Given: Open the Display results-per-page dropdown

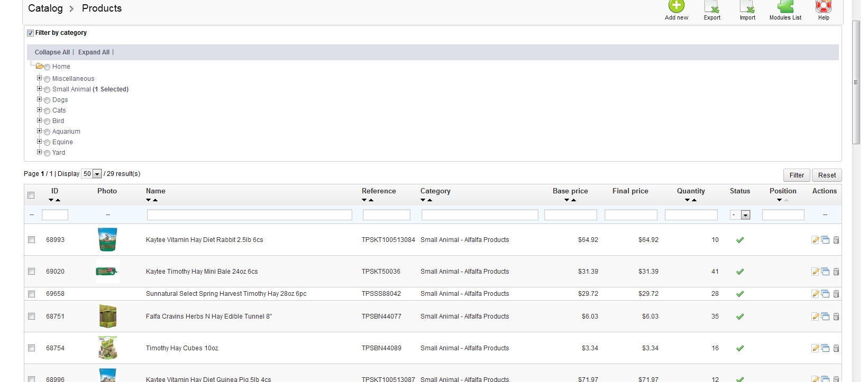Looking at the screenshot, I should [91, 174].
